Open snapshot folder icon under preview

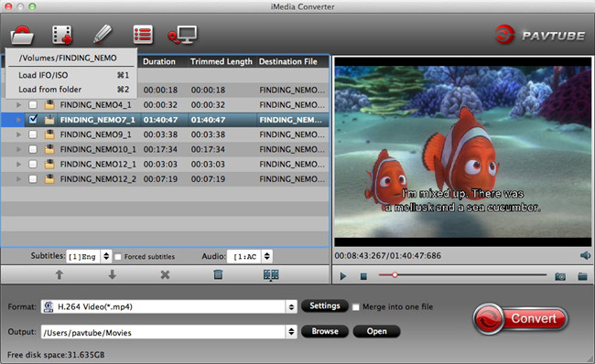(x=582, y=276)
